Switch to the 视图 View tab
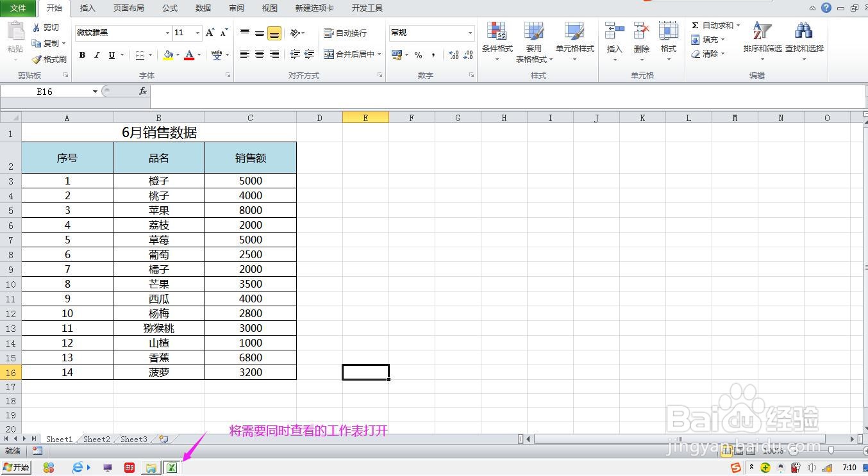Viewport: 868px width, 476px height. (270, 8)
